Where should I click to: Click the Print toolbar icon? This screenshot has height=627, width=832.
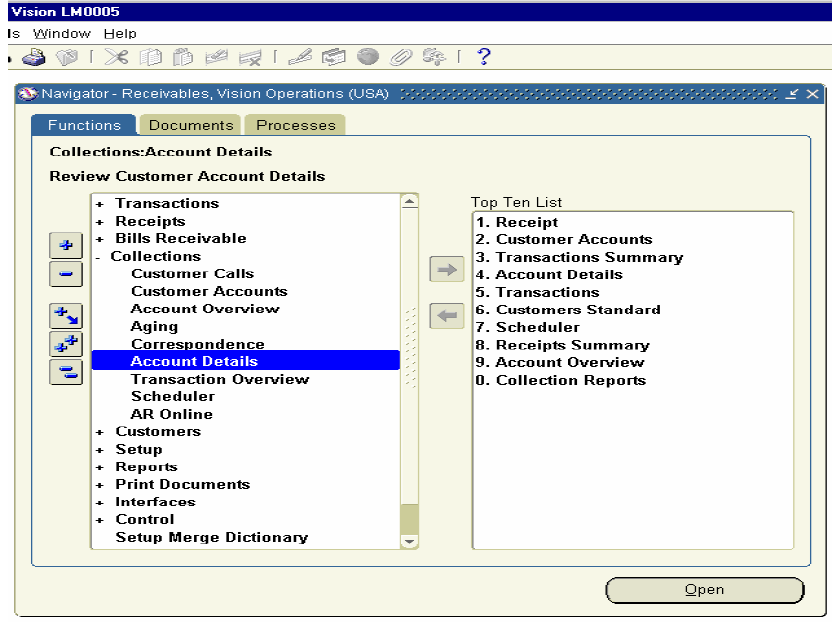[x=34, y=57]
